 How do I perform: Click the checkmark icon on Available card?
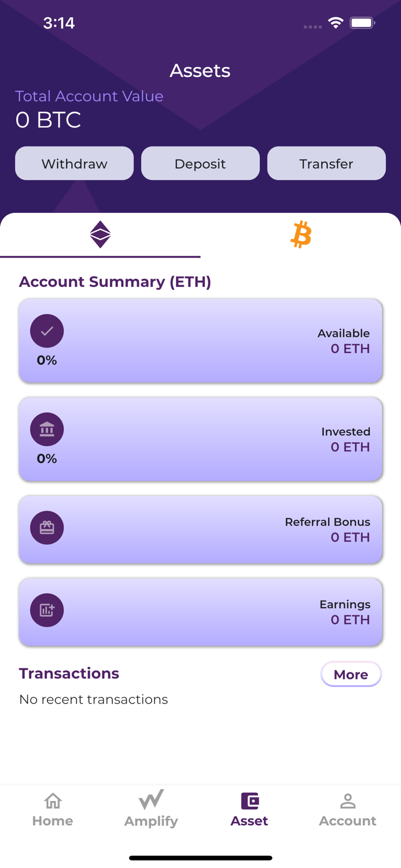(x=46, y=330)
